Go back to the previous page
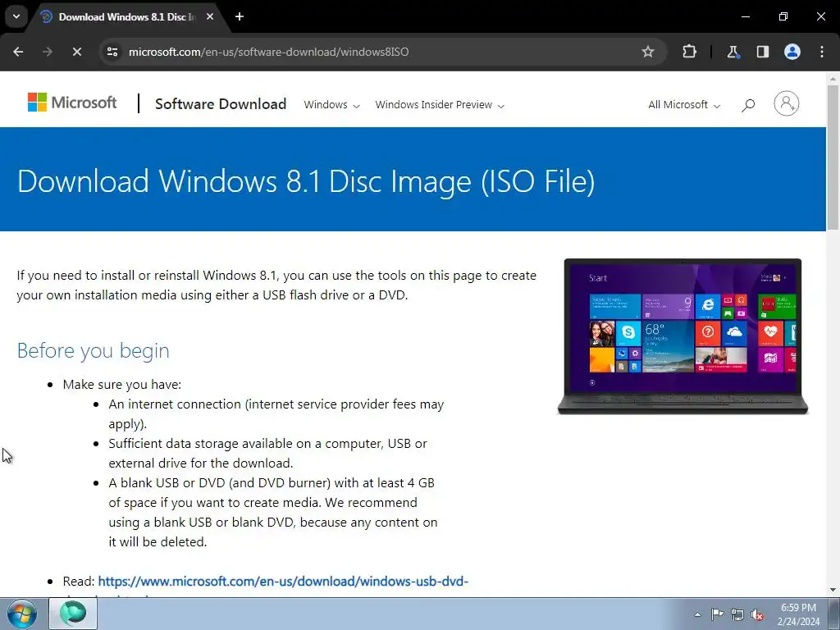840x630 pixels. click(18, 52)
